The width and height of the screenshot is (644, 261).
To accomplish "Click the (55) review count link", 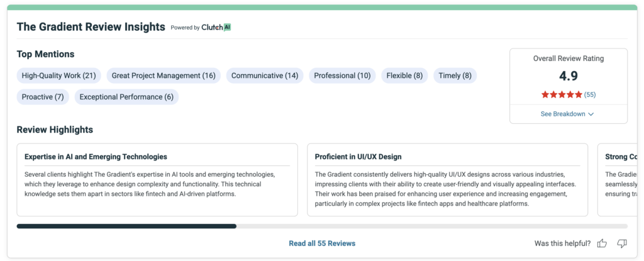I will click(x=590, y=95).
